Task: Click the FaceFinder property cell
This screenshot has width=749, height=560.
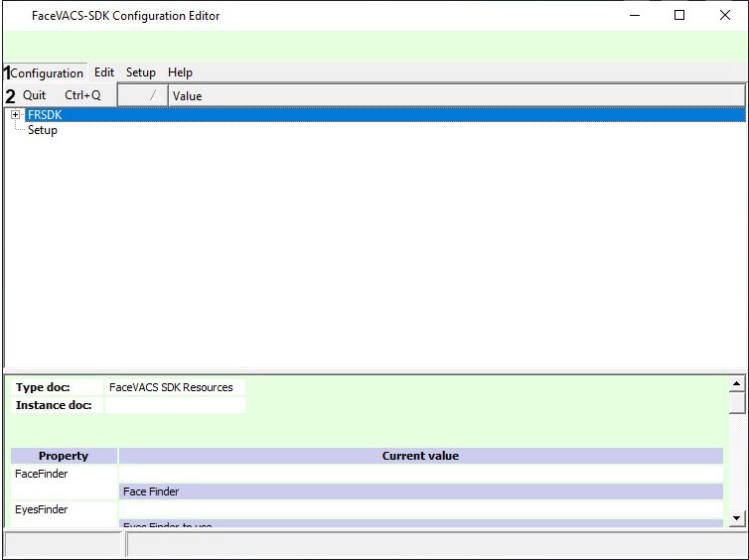Action: click(64, 483)
